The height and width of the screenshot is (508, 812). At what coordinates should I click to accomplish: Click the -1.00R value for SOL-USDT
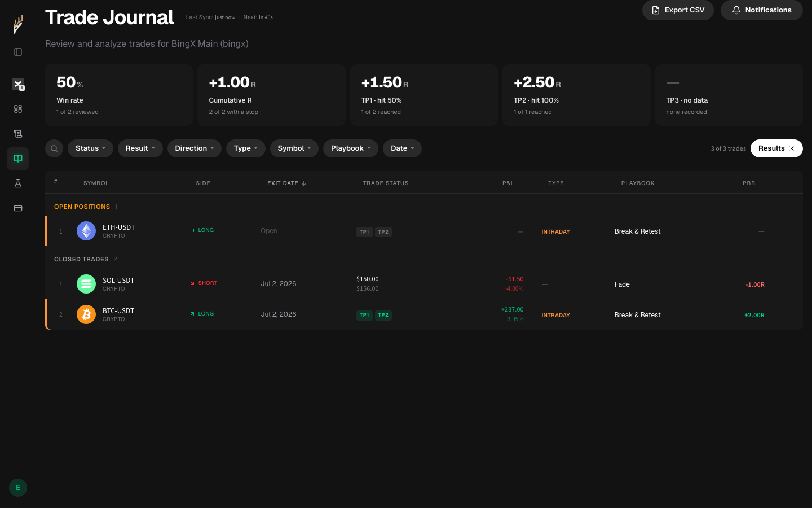click(x=755, y=285)
